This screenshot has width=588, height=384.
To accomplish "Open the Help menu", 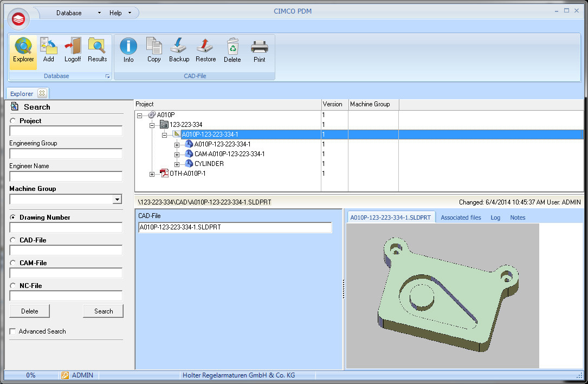I will pos(115,13).
